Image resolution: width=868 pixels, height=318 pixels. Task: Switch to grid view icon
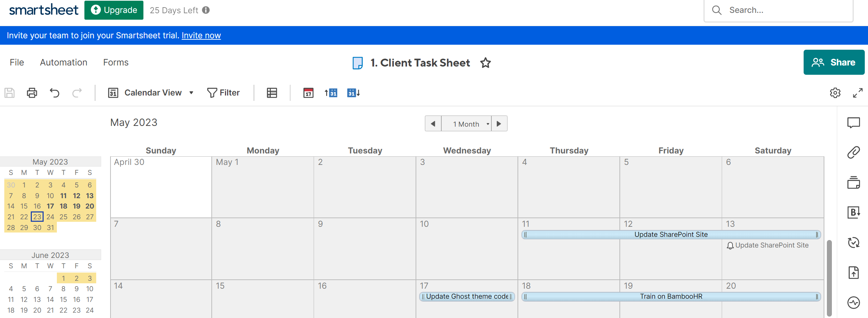[x=272, y=93]
